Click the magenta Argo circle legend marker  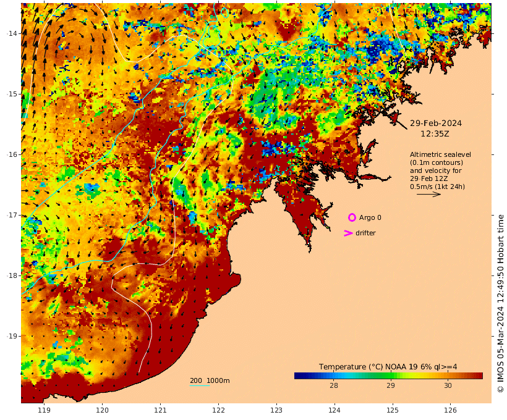[352, 217]
